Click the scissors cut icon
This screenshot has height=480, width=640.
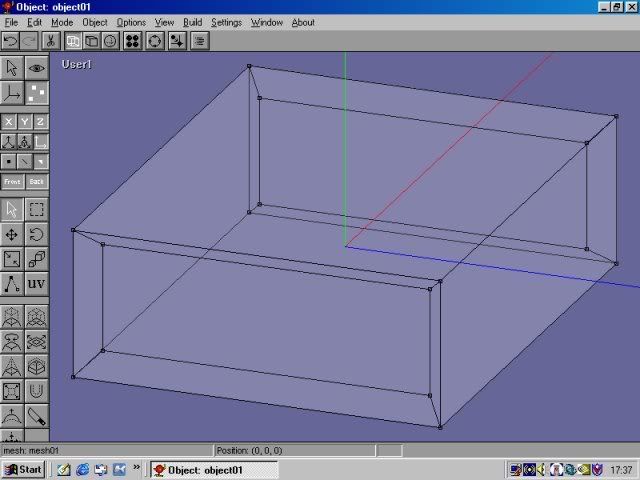click(x=50, y=41)
